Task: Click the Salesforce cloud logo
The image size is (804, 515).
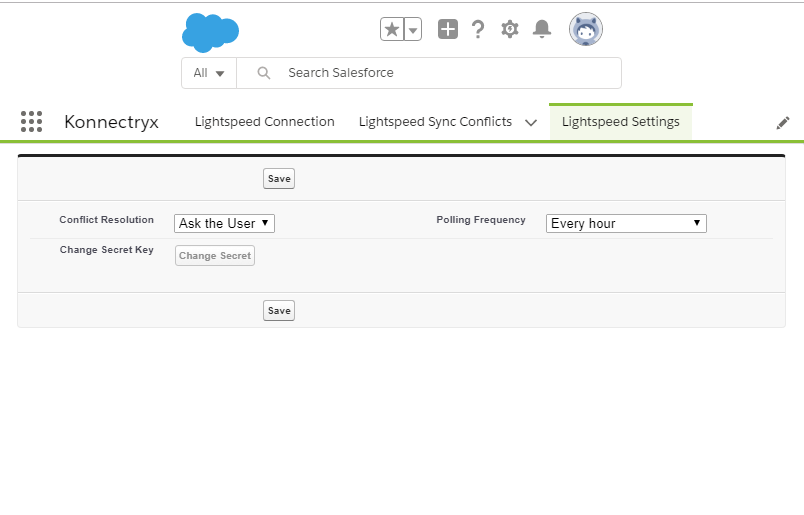Action: 210,32
